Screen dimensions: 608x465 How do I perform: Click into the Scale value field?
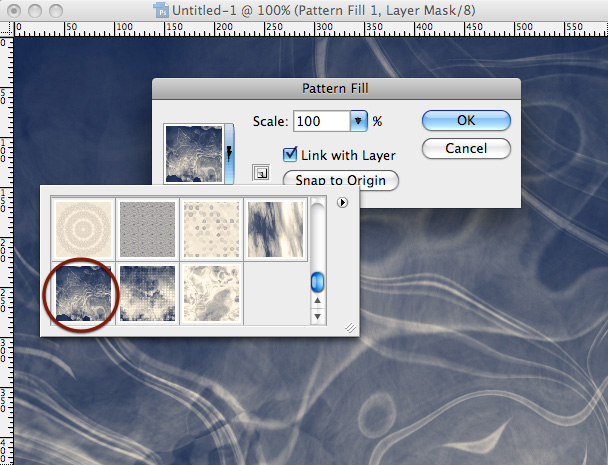pos(322,121)
